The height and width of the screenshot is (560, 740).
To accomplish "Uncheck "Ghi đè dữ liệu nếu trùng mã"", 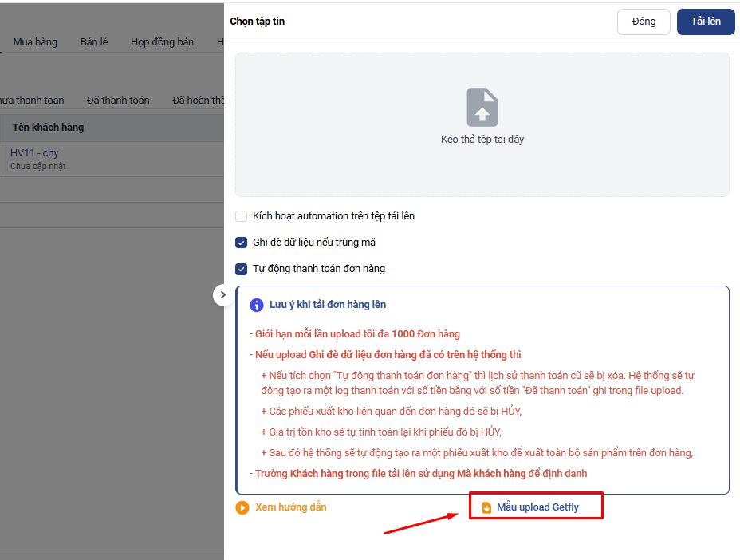I will click(242, 243).
